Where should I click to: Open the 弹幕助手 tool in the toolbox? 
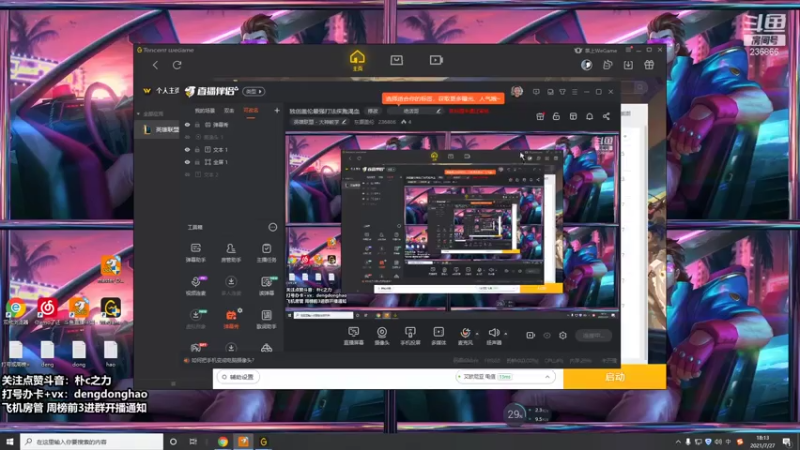tap(195, 253)
